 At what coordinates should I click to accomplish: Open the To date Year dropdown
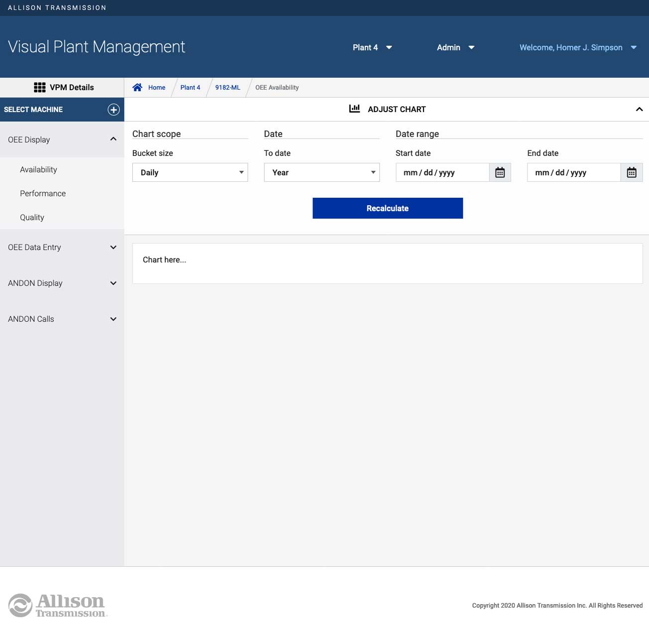322,172
